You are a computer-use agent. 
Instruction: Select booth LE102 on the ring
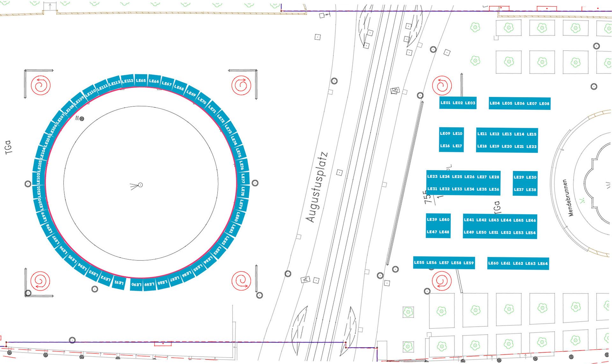coord(38,178)
